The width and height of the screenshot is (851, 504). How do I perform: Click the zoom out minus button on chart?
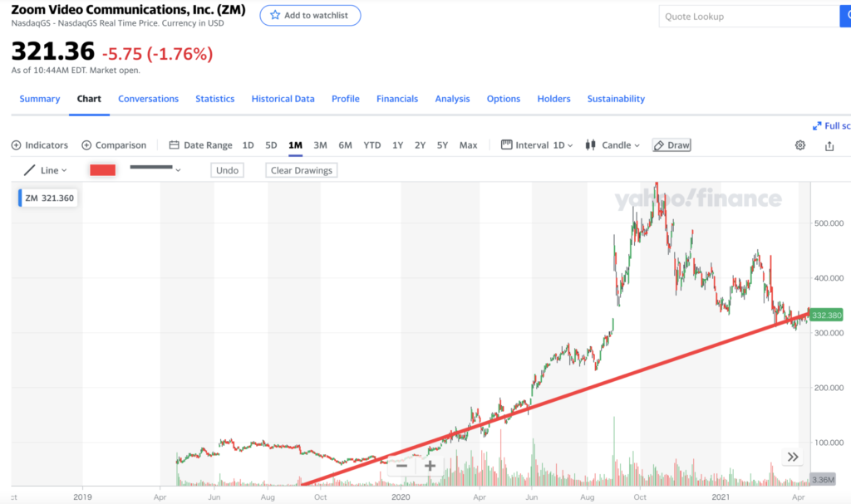pyautogui.click(x=401, y=466)
